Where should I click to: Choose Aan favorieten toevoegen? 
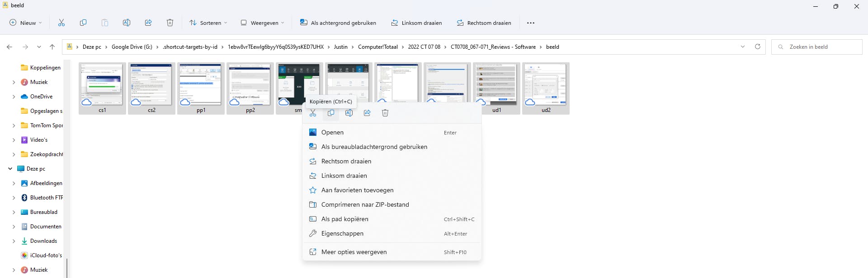click(392, 190)
